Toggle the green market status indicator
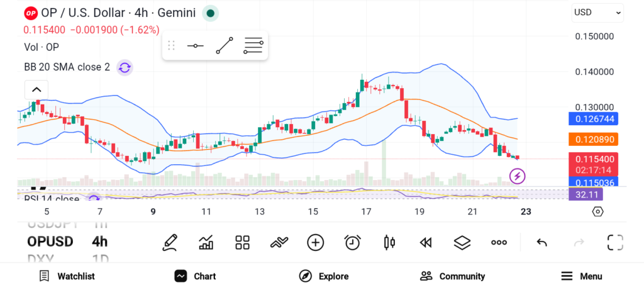The width and height of the screenshot is (644, 290). (211, 13)
